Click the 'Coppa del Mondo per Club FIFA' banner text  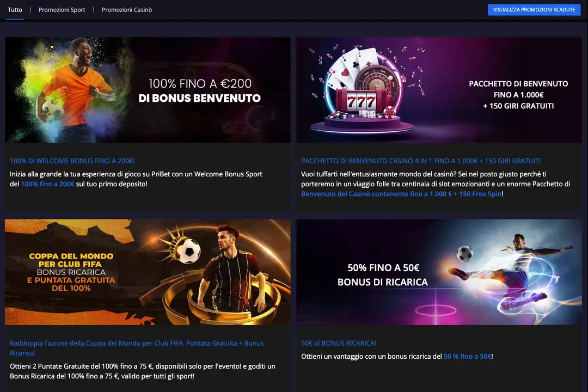pyautogui.click(x=71, y=260)
